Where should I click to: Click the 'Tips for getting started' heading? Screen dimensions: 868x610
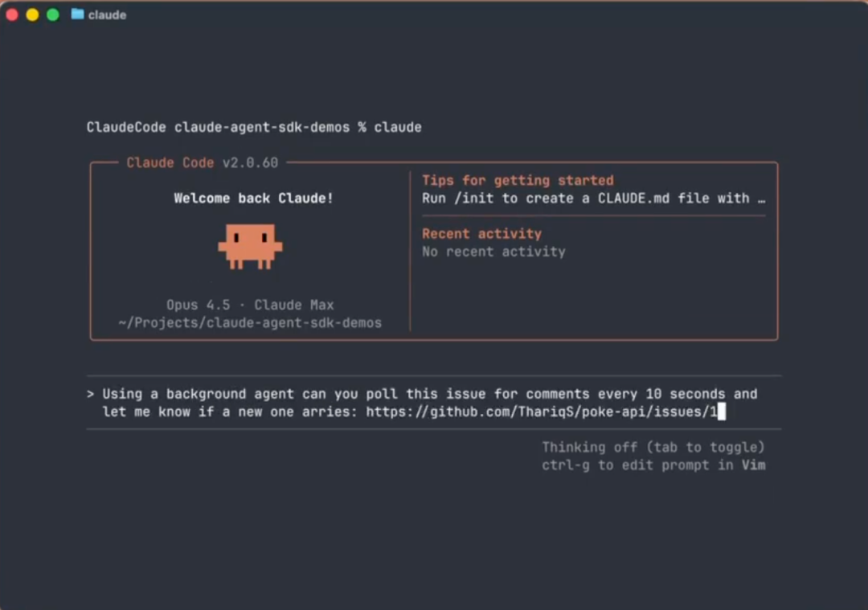(518, 181)
